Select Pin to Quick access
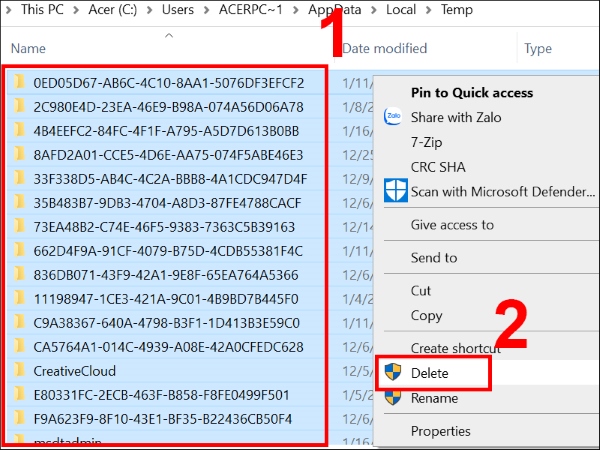 point(472,92)
